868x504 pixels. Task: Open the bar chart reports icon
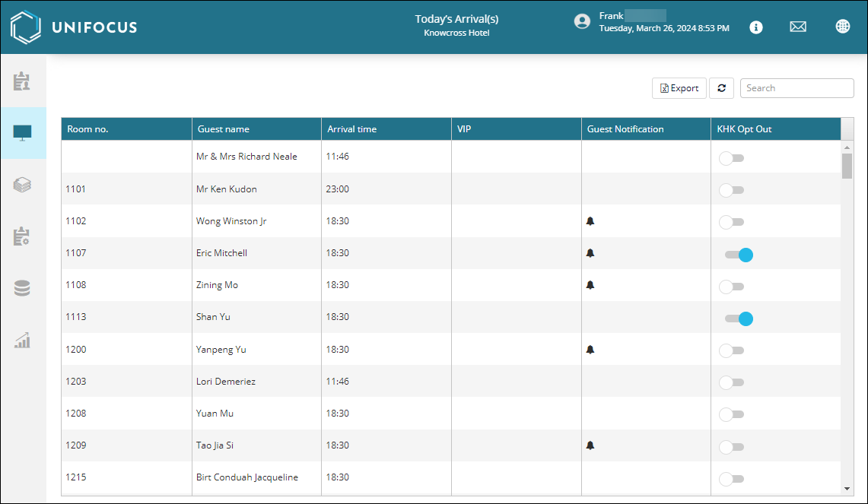tap(22, 340)
